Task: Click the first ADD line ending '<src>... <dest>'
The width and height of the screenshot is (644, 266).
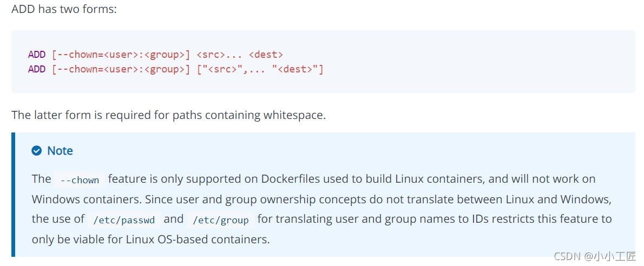Action: pyautogui.click(x=156, y=55)
